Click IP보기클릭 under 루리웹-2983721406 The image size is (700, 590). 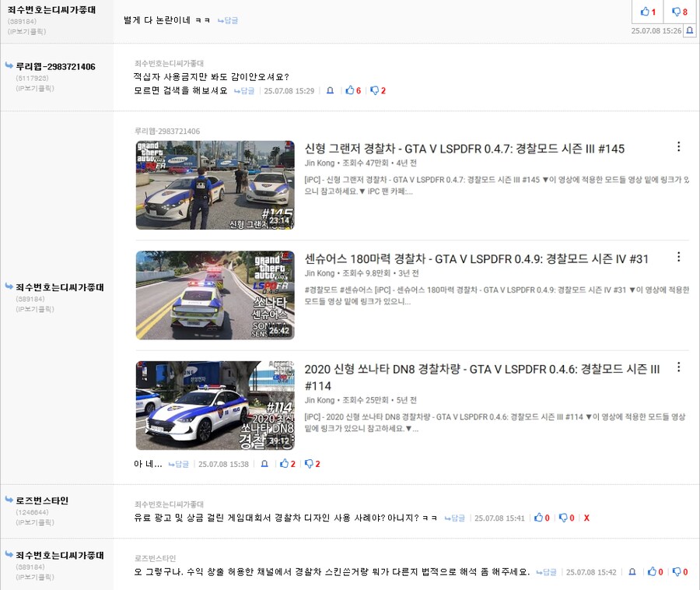[35, 88]
